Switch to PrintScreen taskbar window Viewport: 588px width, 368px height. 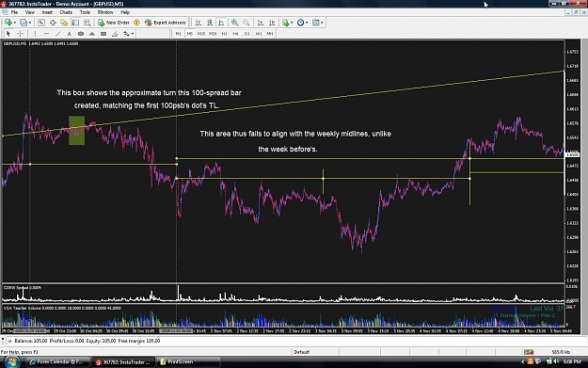coord(188,362)
